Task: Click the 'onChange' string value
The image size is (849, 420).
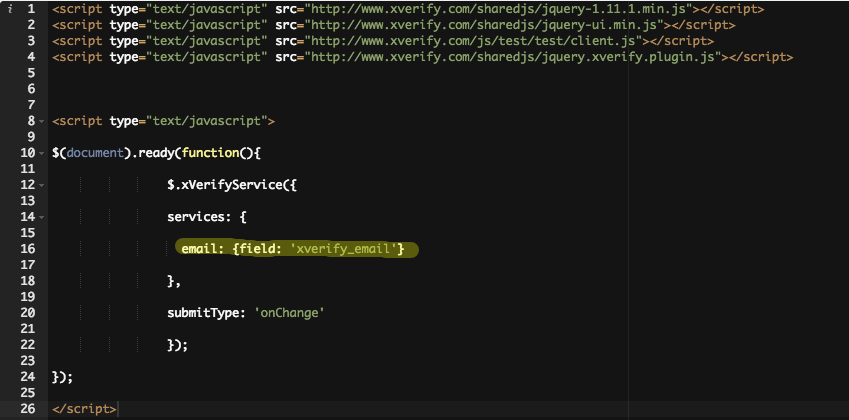Action: click(x=290, y=313)
